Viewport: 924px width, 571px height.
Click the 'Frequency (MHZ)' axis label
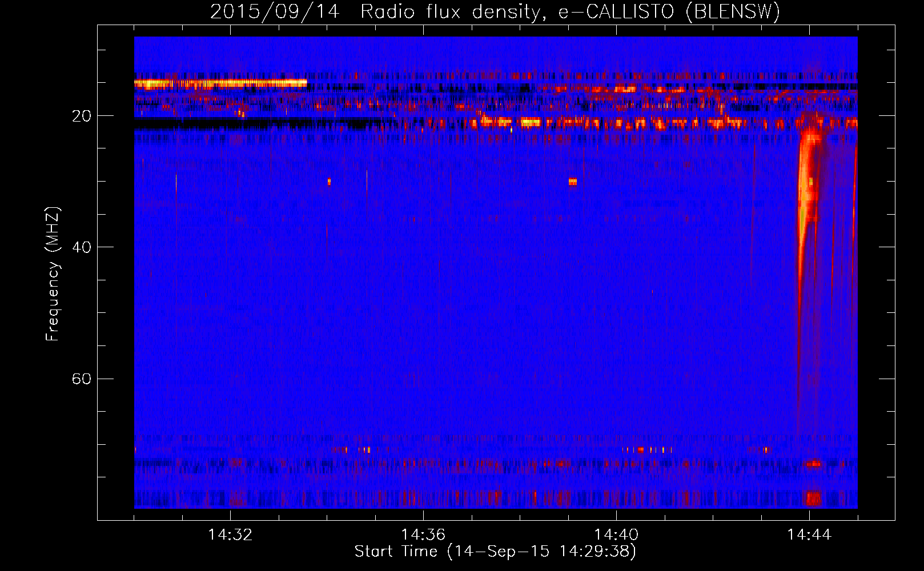[x=52, y=274]
